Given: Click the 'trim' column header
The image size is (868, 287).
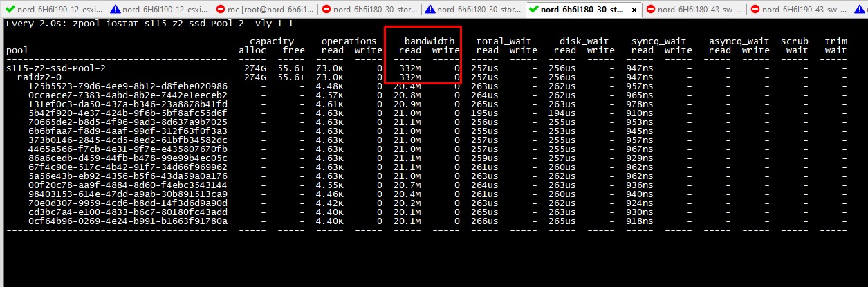Looking at the screenshot, I should 836,41.
